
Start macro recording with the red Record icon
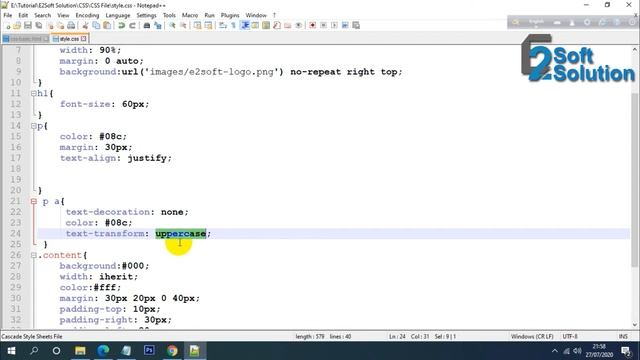click(312, 25)
